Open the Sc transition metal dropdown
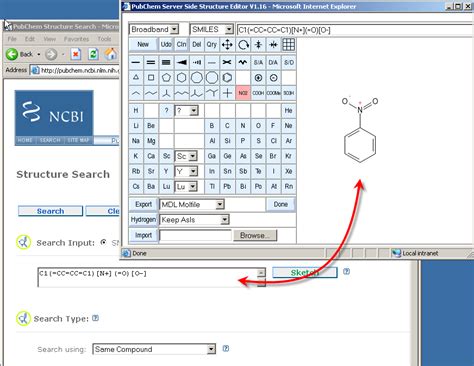 [193, 156]
